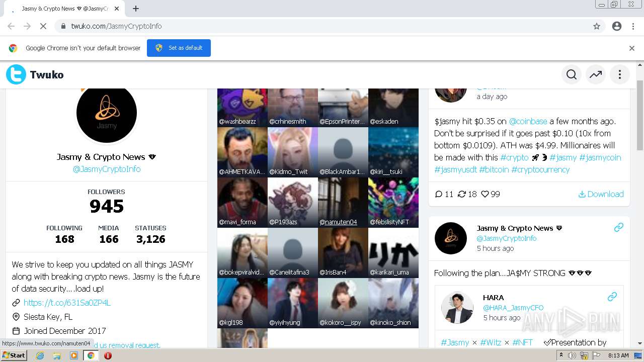This screenshot has height=362, width=644.
Task: Open @HARA_JasmyCFO handle link
Action: click(x=513, y=308)
